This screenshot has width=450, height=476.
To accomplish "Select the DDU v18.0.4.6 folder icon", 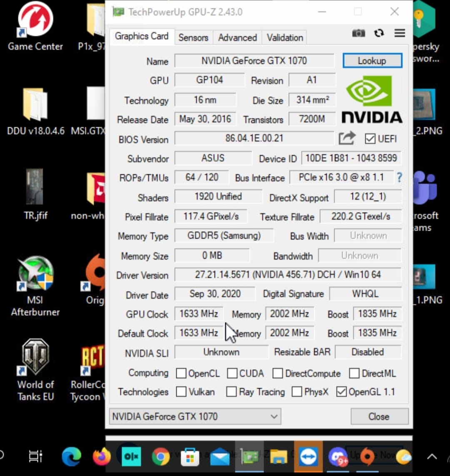I will 35,111.
